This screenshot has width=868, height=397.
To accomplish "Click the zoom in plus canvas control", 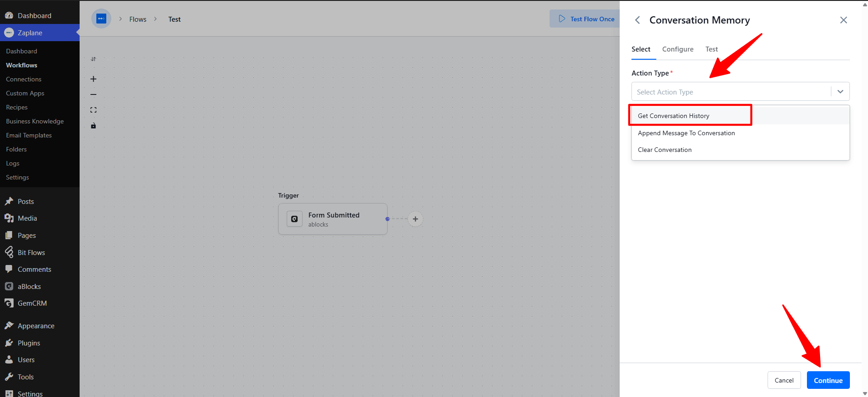I will (x=93, y=79).
